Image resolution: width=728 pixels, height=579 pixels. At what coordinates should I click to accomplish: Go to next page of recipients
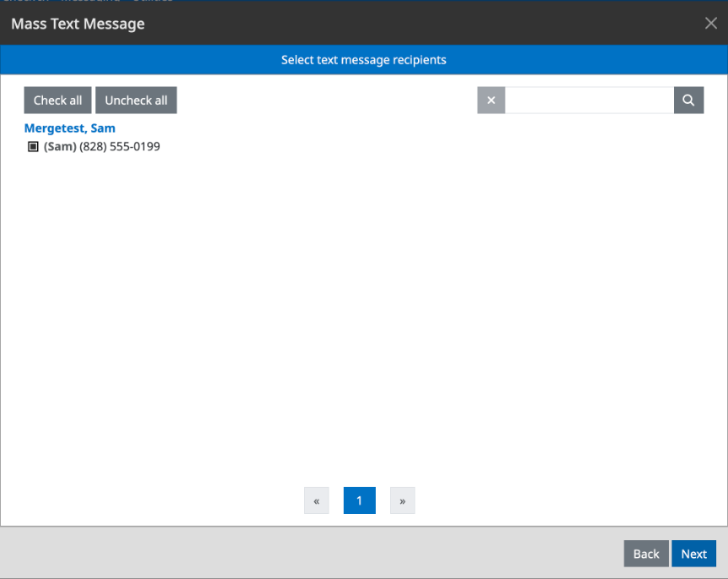click(403, 500)
